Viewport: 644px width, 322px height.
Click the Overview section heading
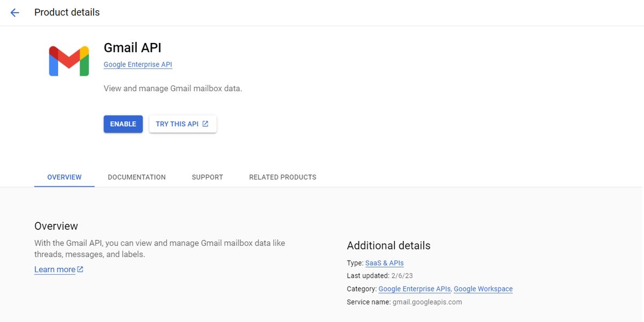point(56,226)
